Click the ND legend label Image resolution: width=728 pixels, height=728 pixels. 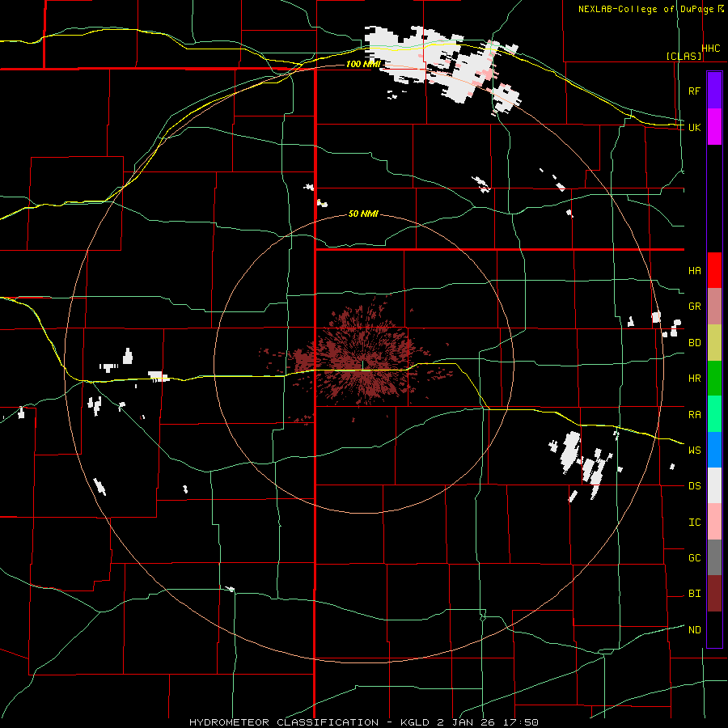click(694, 630)
